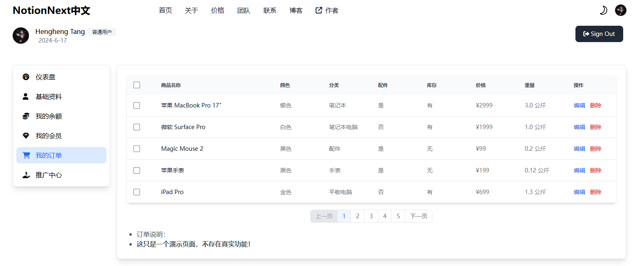Go to 推广中心 in sidebar

(x=61, y=175)
